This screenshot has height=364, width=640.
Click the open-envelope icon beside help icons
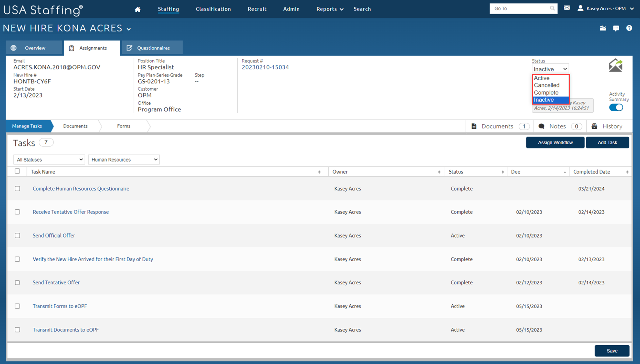[603, 28]
